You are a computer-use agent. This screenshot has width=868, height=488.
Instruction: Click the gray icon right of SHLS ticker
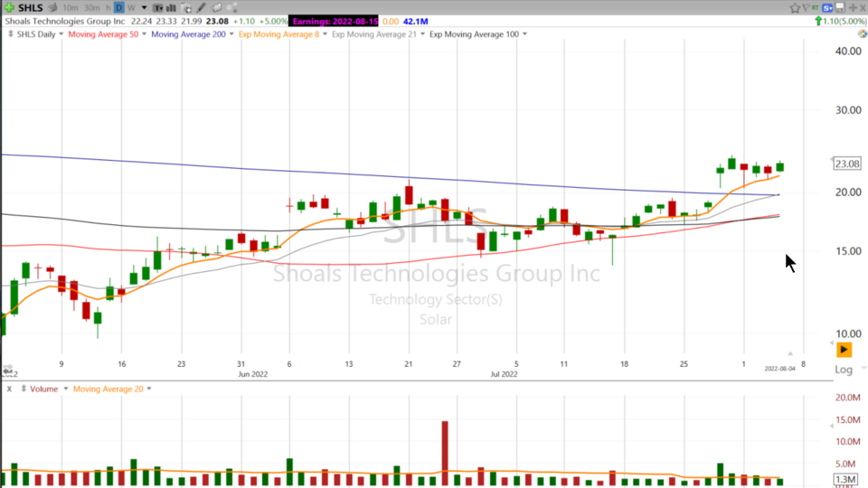point(52,8)
